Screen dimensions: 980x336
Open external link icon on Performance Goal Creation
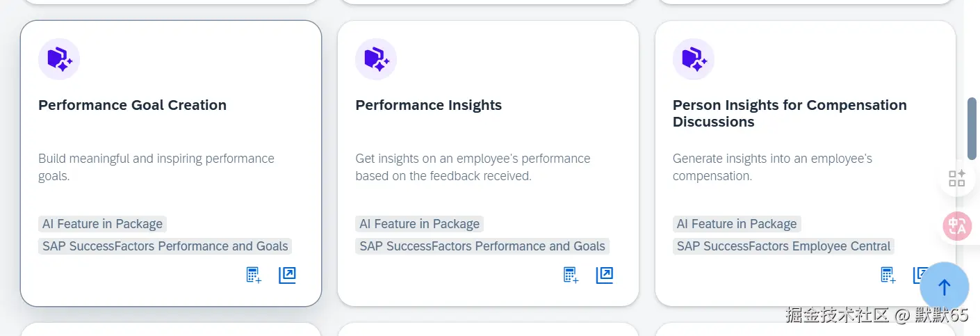[x=287, y=275]
